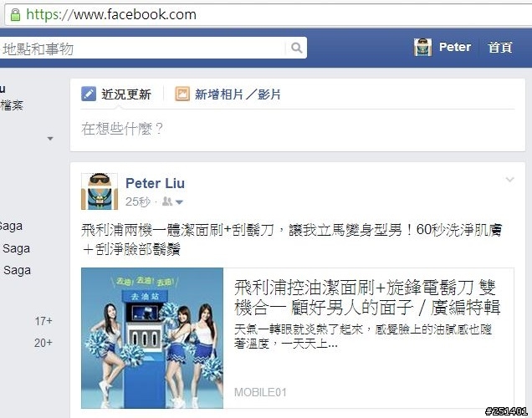
Task: Focus the Facebook search field
Action: click(142, 48)
